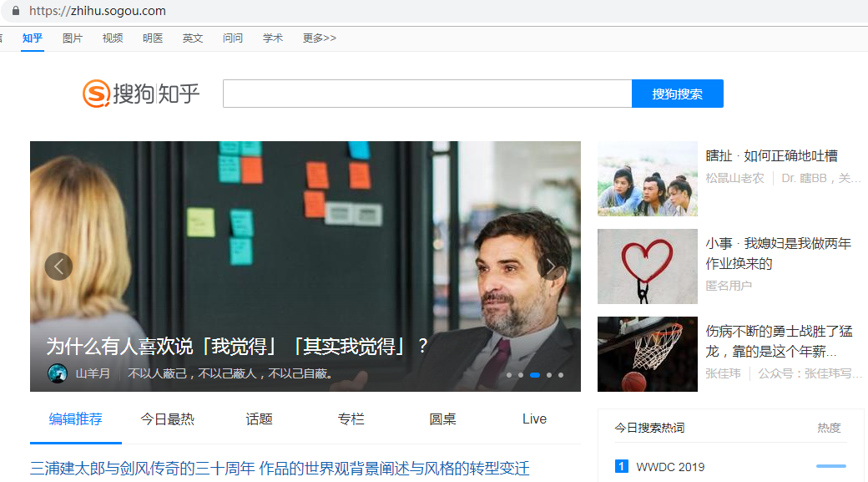Go to 图片 search category
The image size is (868, 482).
(73, 38)
